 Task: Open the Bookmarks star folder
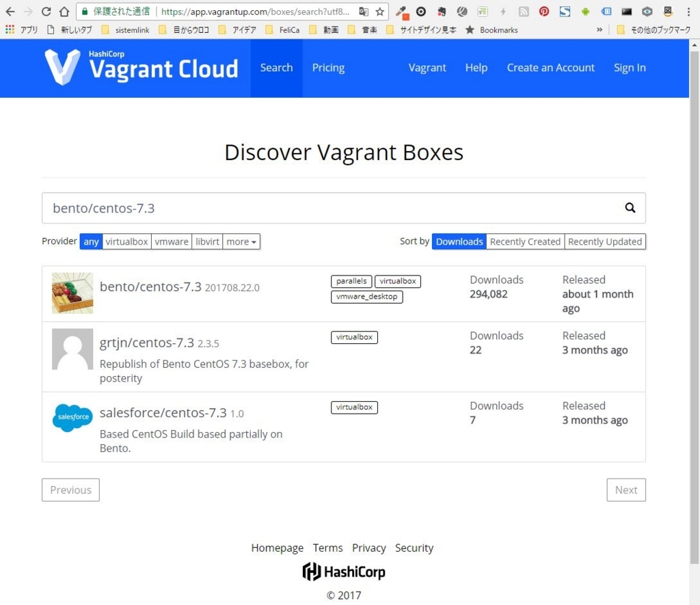click(x=492, y=30)
